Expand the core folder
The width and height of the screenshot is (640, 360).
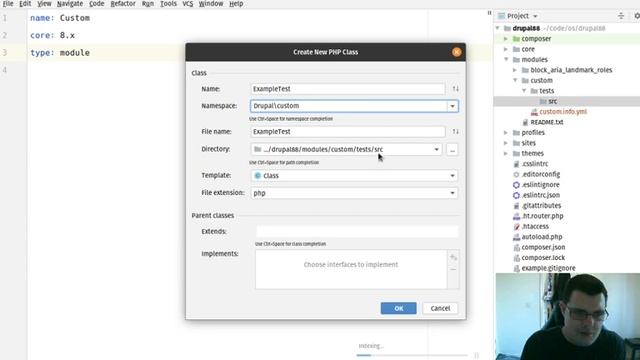[506, 49]
